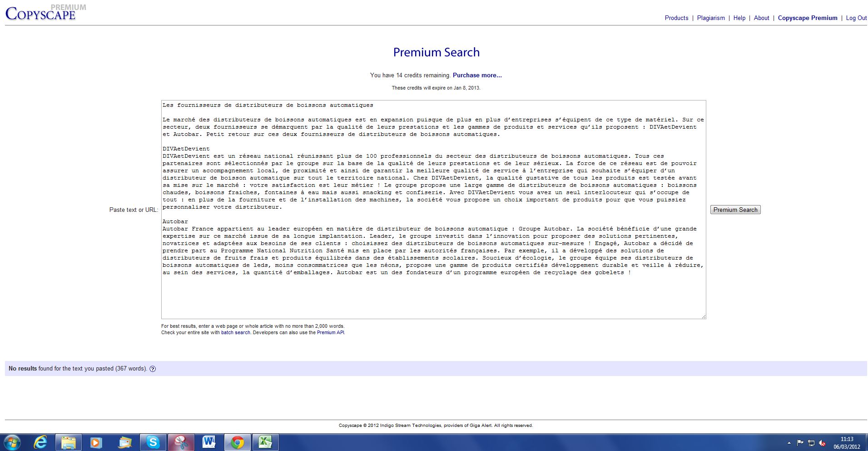Open Microsoft Excel from taskbar
This screenshot has width=868, height=451.
265,442
